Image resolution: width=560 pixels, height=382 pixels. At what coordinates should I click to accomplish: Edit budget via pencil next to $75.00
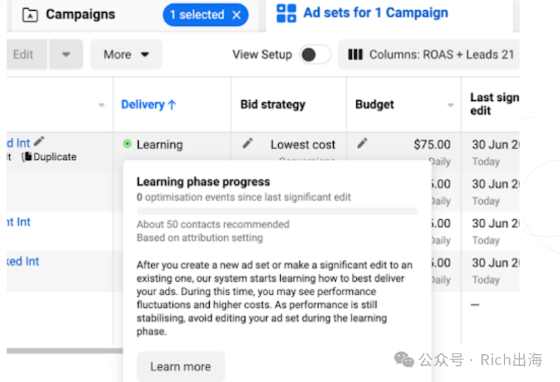coord(362,144)
